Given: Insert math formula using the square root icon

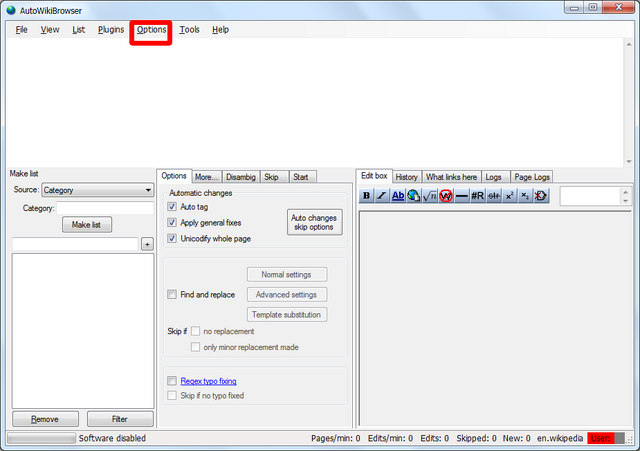Looking at the screenshot, I should 429,196.
